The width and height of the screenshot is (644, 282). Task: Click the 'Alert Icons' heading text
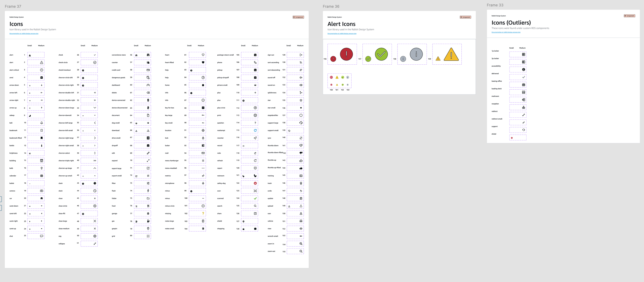click(x=341, y=24)
